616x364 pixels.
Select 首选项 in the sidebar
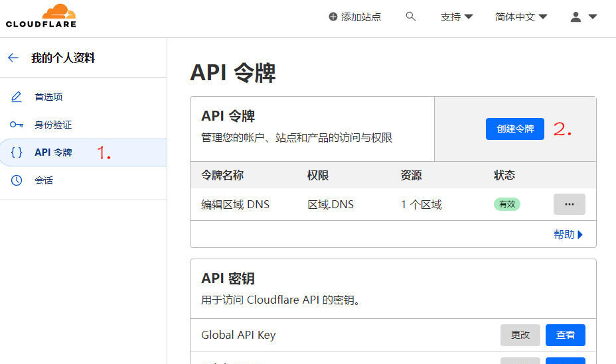pos(48,97)
